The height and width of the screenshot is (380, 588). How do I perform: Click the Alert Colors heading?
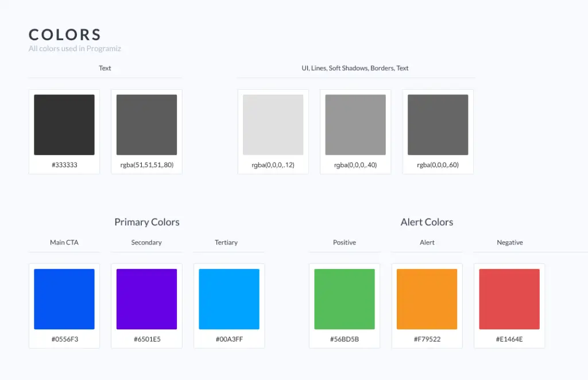coord(427,222)
